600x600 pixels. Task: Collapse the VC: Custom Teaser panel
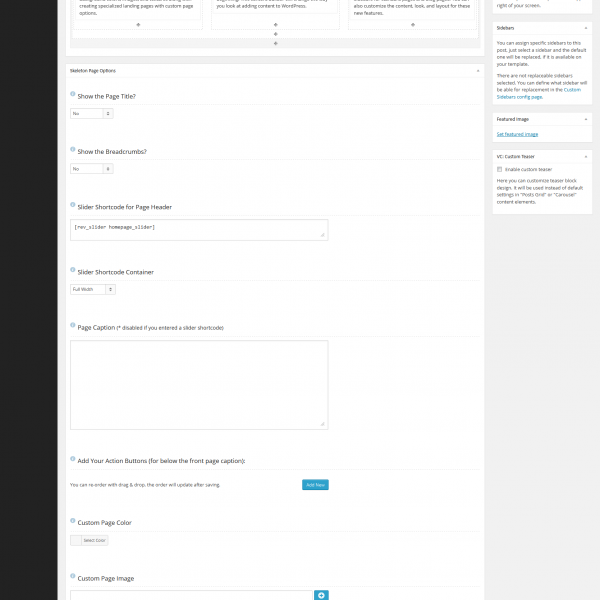point(587,156)
